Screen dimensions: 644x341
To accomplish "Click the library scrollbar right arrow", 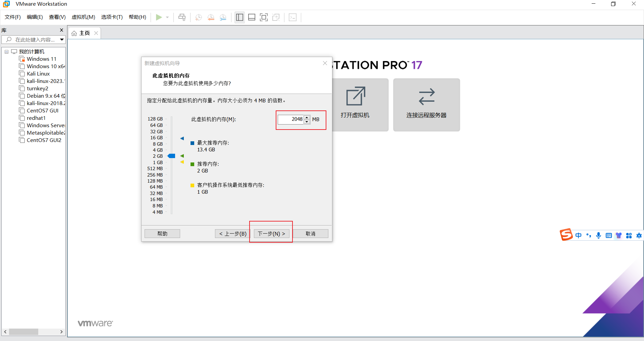I will point(61,332).
